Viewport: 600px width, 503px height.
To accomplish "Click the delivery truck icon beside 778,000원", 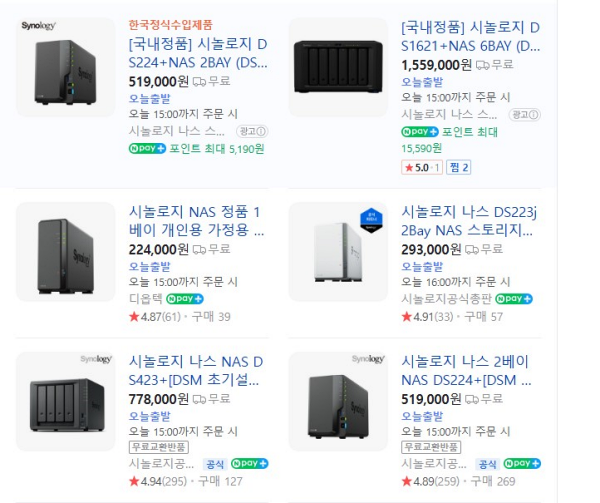I will tap(199, 399).
